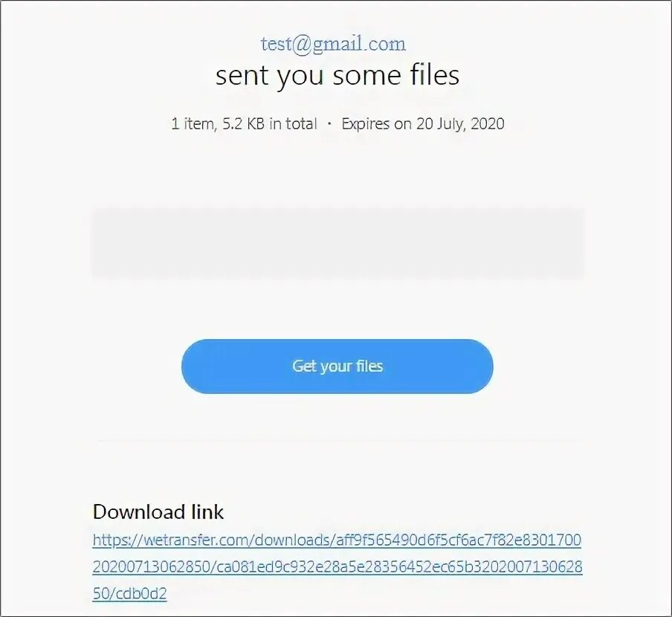Click the final URL segment 50/cdb0d2
Viewport: 672px width, 617px height.
(x=129, y=593)
